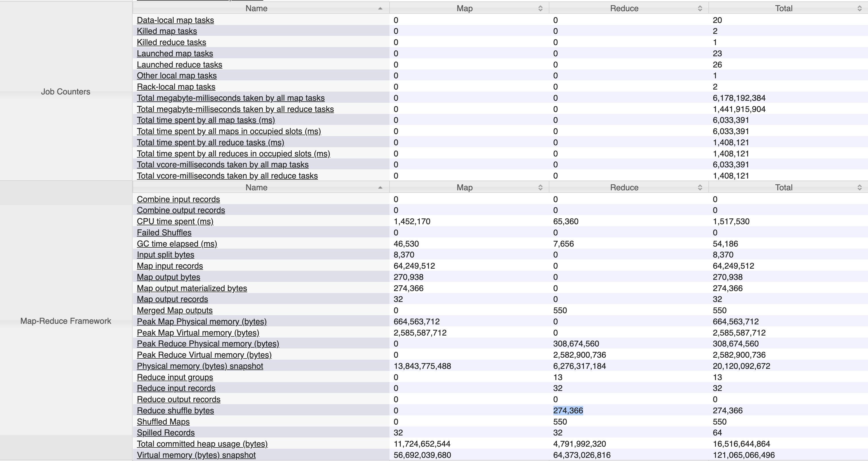Sort Map-Reduce Framework table by Reduce arrows
The height and width of the screenshot is (461, 868).
(700, 187)
